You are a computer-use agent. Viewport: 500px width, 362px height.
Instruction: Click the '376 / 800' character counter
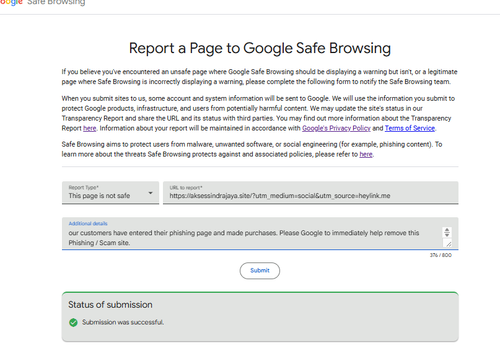click(x=441, y=255)
